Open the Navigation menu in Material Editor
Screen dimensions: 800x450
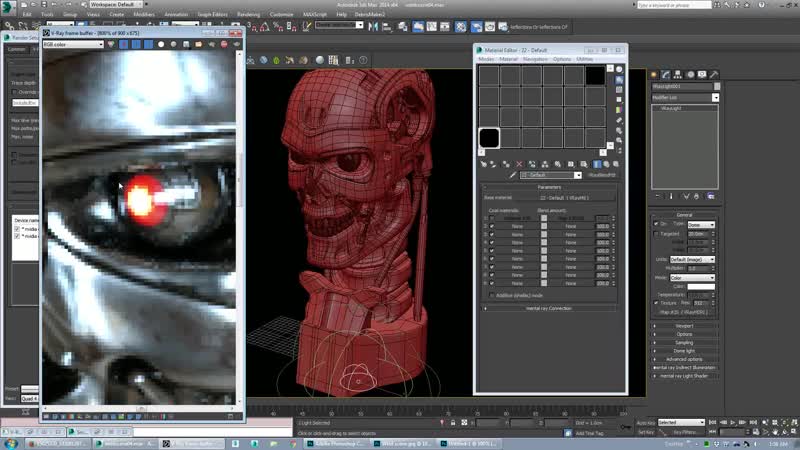click(535, 59)
